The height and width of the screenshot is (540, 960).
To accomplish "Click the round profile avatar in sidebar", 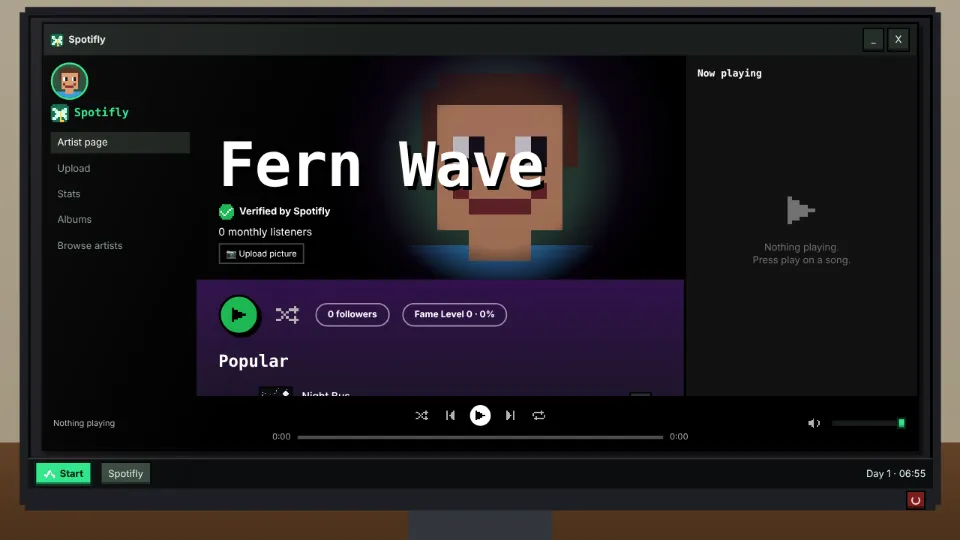I will tap(69, 81).
